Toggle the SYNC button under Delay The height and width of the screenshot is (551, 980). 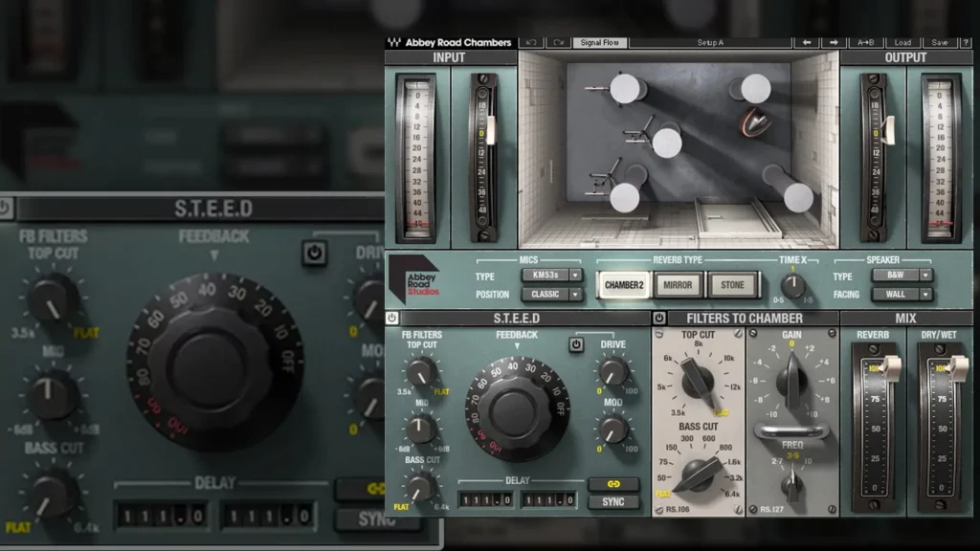pyautogui.click(x=613, y=501)
